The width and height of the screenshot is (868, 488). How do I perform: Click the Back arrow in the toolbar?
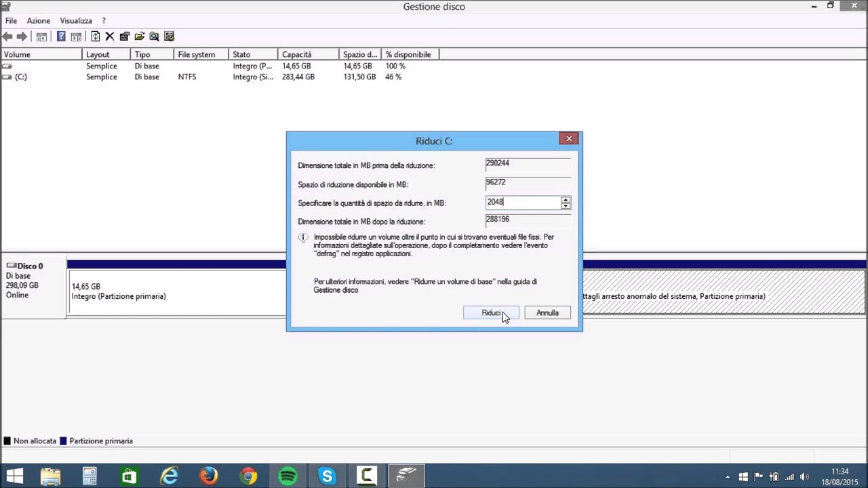coord(7,37)
